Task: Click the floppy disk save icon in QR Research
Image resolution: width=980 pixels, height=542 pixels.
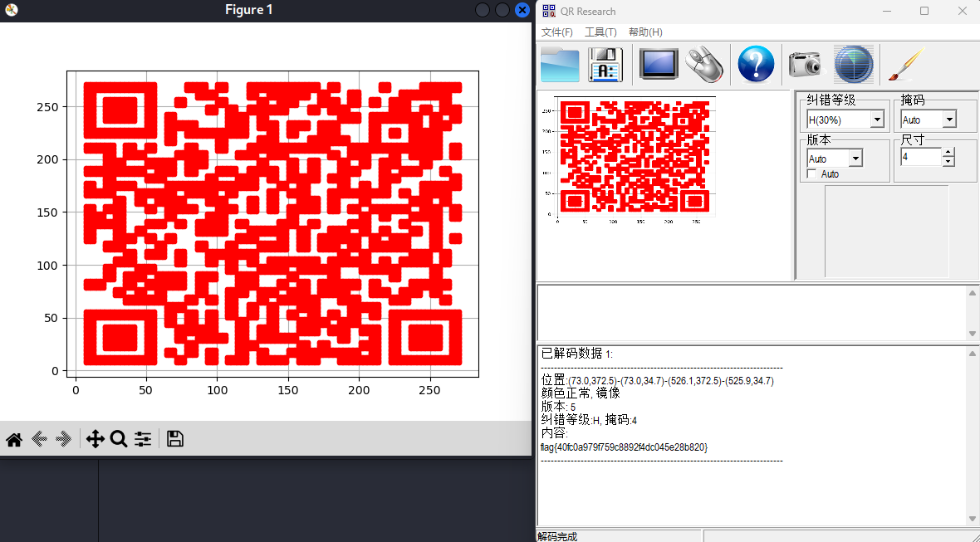Action: click(605, 64)
